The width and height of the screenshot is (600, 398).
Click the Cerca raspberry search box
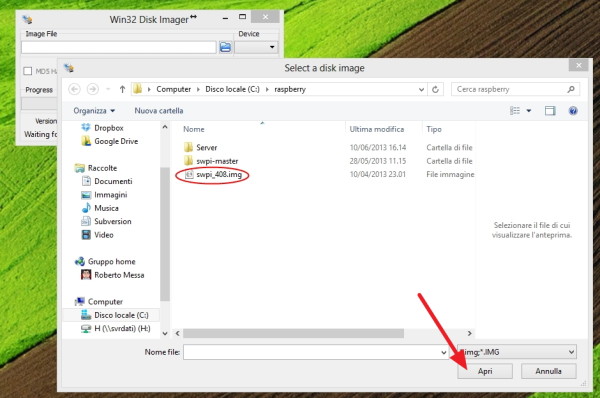click(x=515, y=89)
